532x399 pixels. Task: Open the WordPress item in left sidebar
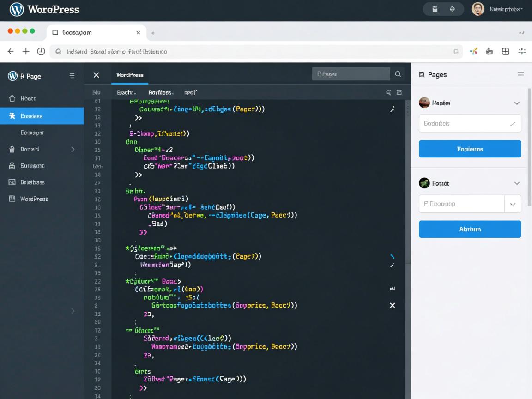pyautogui.click(x=34, y=199)
